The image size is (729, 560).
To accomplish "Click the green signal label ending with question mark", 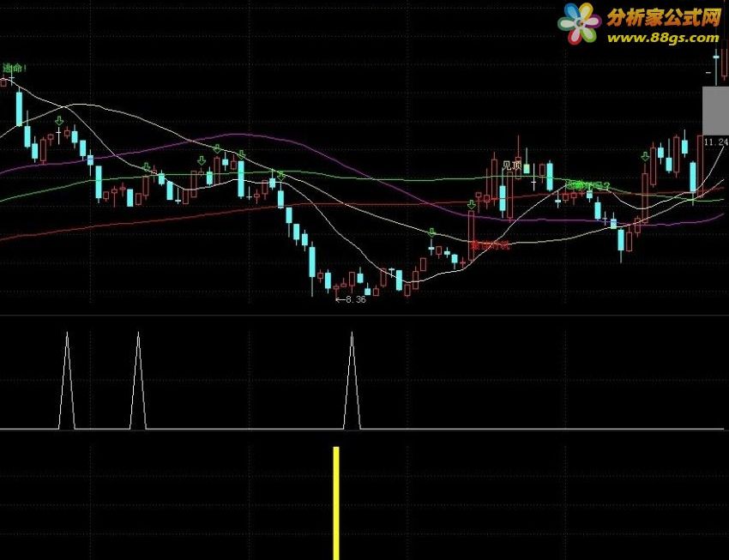I will [587, 186].
